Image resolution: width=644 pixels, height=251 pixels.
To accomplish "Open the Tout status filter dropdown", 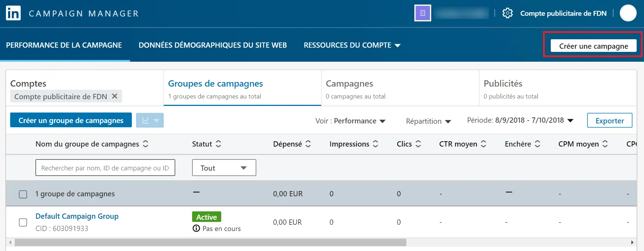I will 224,168.
